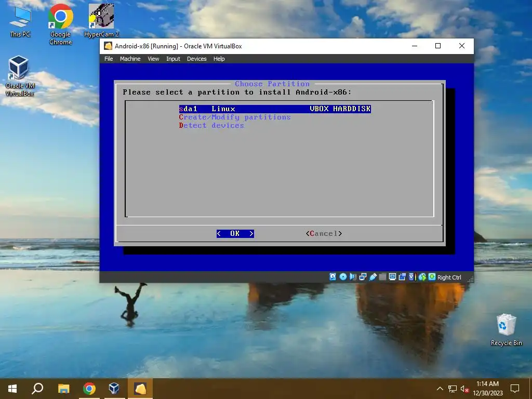This screenshot has width=532, height=399.
Task: Open the clock showing 1:14 AM
Action: pos(487,389)
